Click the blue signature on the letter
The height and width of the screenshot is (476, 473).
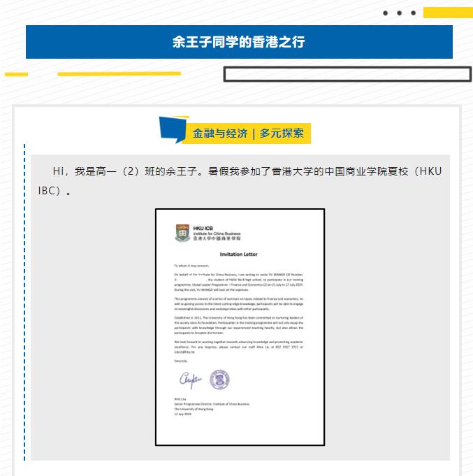coord(190,380)
